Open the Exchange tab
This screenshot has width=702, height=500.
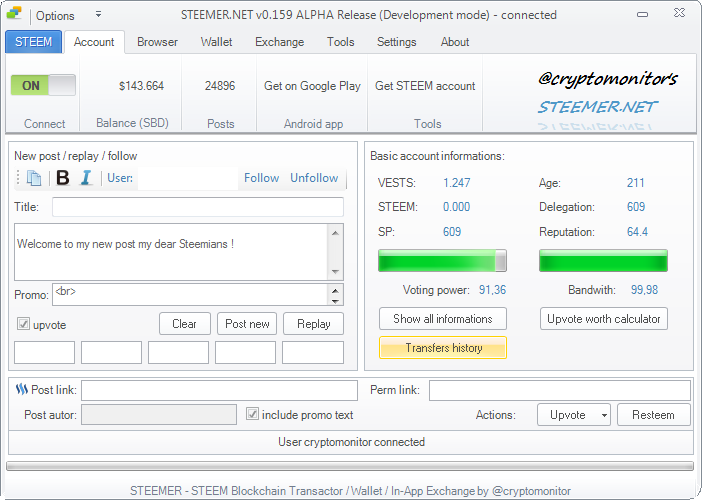279,42
